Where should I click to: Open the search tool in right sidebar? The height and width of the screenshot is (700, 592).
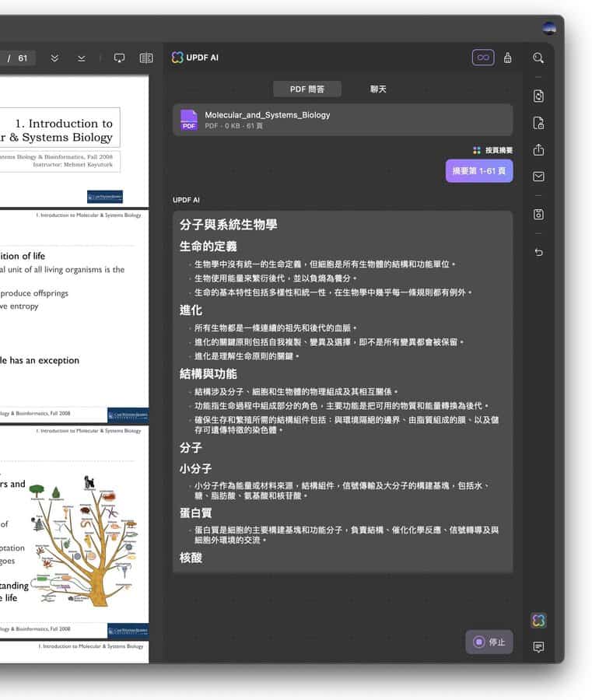pos(538,58)
